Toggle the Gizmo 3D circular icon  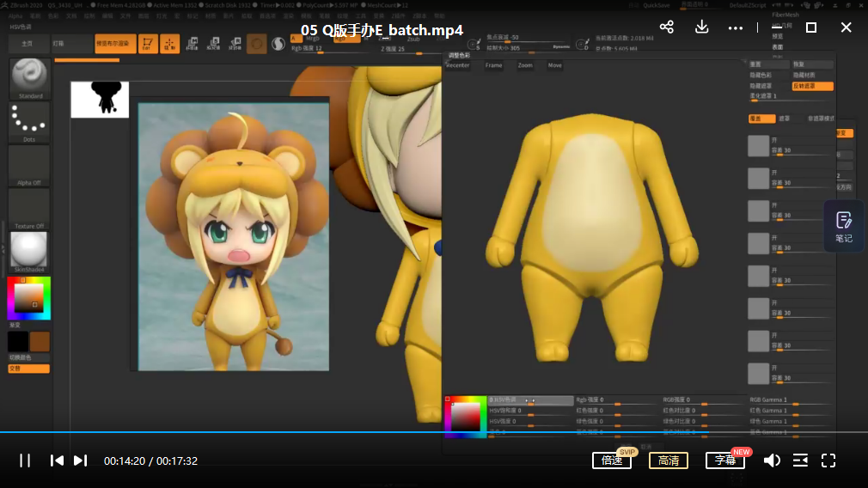pos(257,44)
